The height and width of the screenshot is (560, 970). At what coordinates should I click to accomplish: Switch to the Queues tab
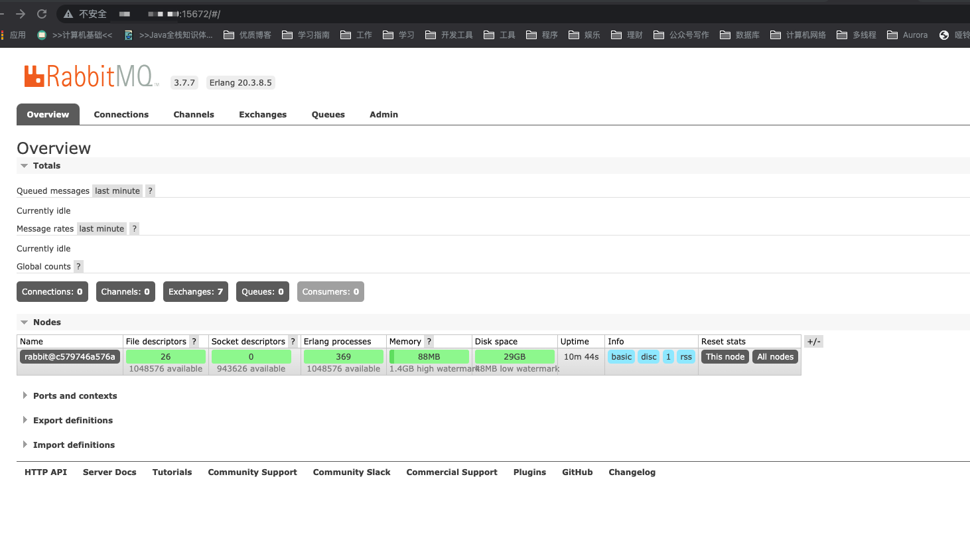click(328, 115)
